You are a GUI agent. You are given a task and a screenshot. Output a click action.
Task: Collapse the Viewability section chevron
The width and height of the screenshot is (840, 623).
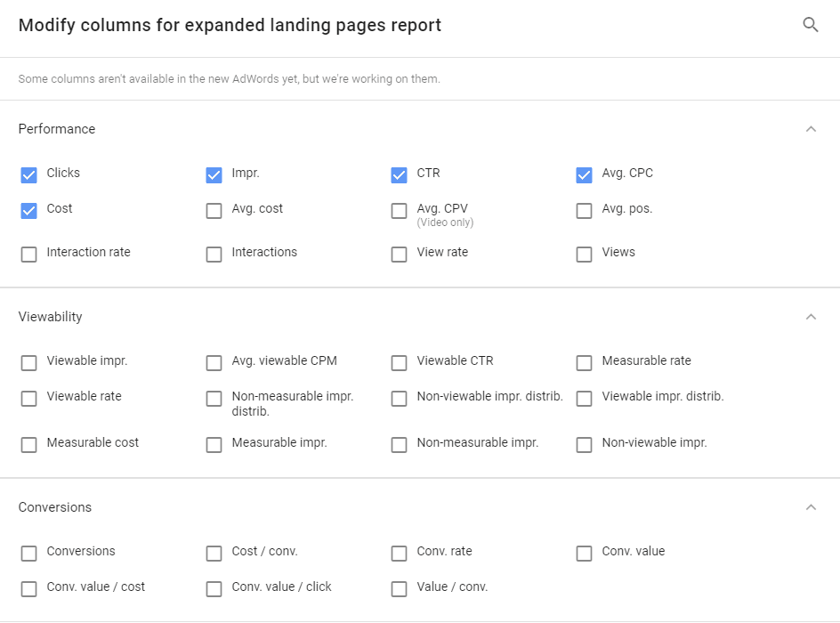click(810, 317)
